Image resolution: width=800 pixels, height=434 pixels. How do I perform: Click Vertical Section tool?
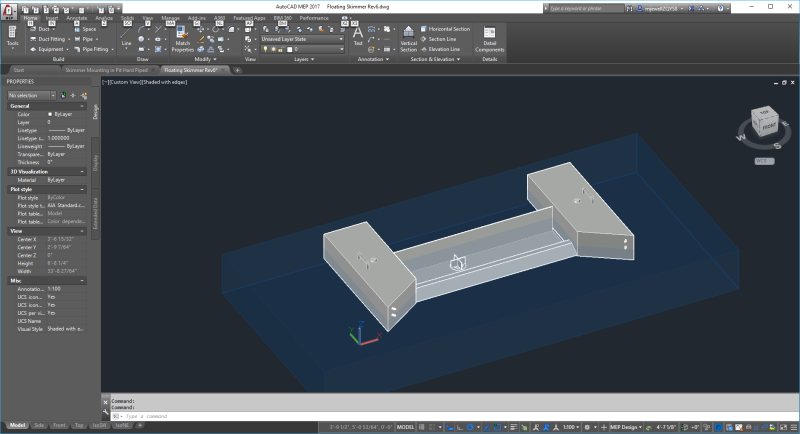click(x=408, y=39)
